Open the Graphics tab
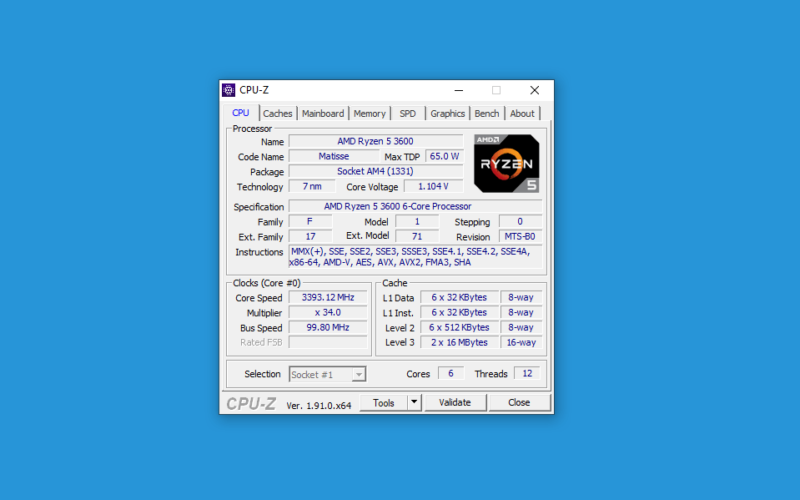Image resolution: width=800 pixels, height=500 pixels. (x=447, y=113)
